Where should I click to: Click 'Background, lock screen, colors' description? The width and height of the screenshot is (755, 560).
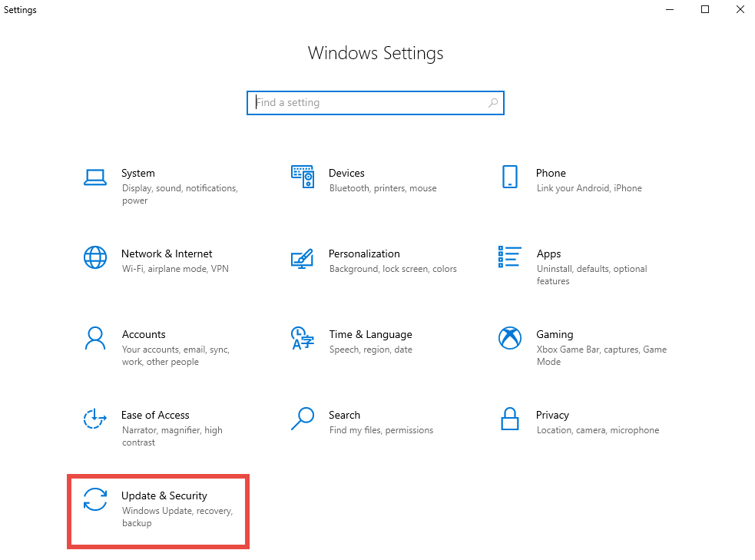[393, 269]
